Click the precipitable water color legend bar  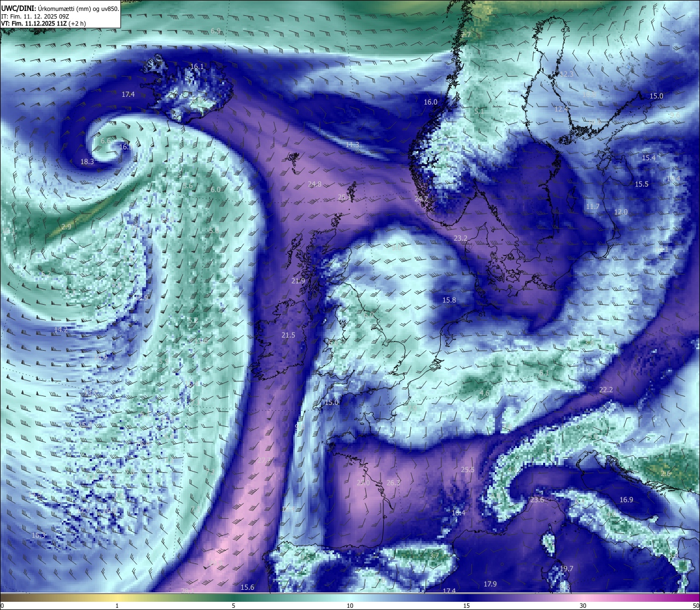(x=350, y=597)
